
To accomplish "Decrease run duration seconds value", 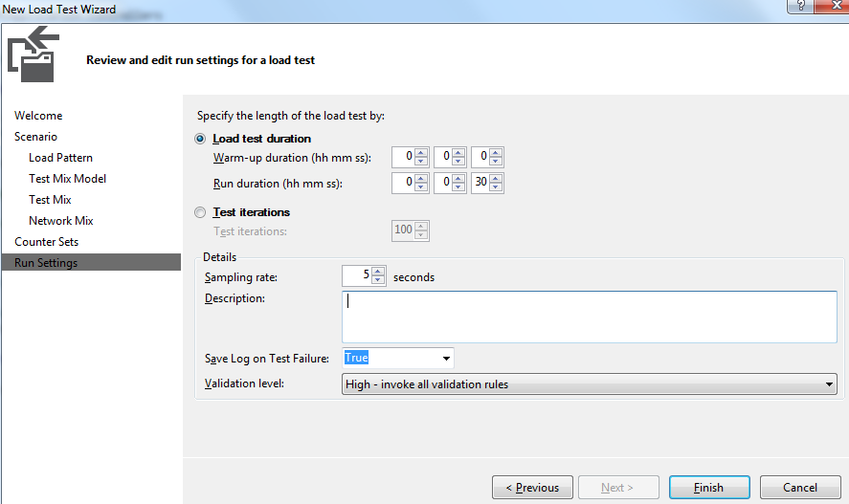I will point(497,187).
